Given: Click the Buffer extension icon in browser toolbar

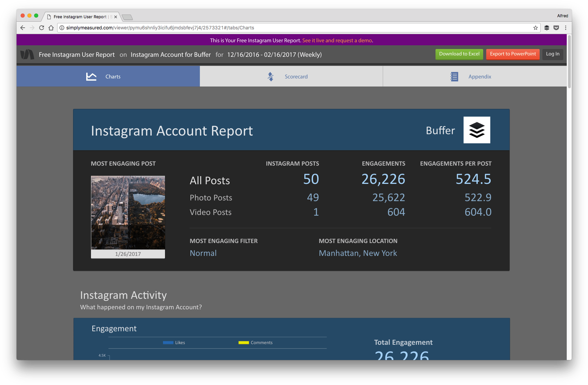Looking at the screenshot, I should [x=547, y=28].
